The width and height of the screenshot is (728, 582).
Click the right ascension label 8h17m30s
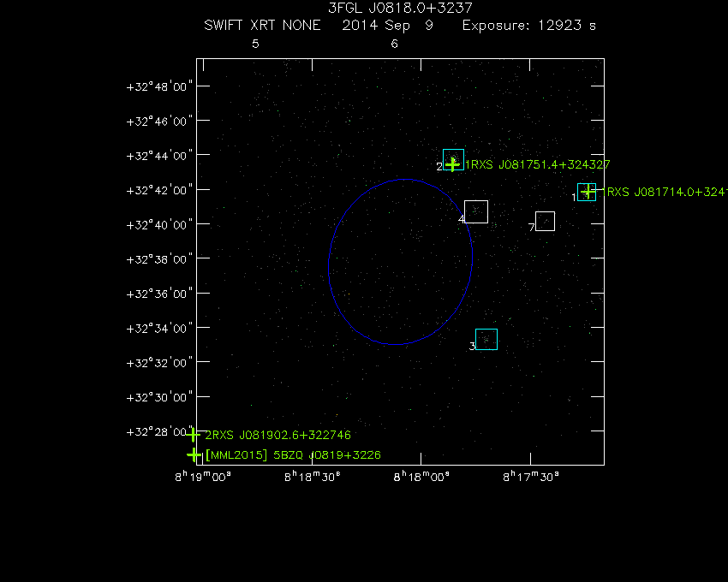click(531, 477)
